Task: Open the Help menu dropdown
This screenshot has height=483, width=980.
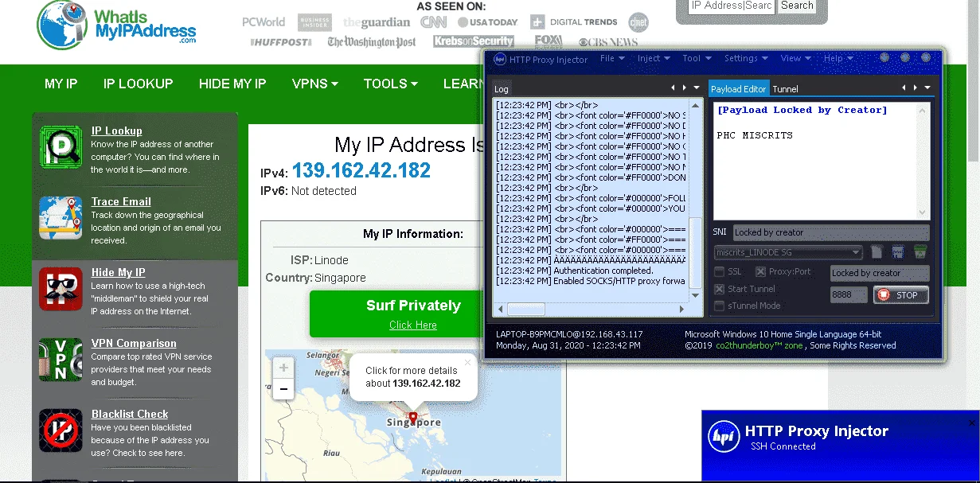Action: (837, 58)
